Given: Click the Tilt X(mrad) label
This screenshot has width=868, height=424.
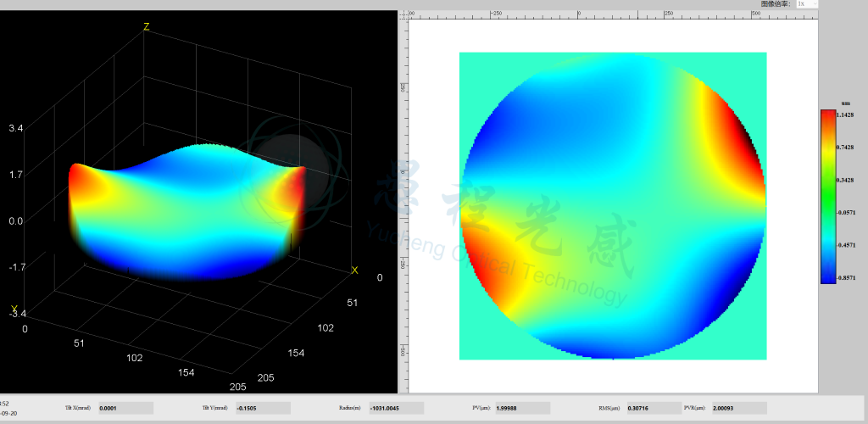Looking at the screenshot, I should pos(76,408).
